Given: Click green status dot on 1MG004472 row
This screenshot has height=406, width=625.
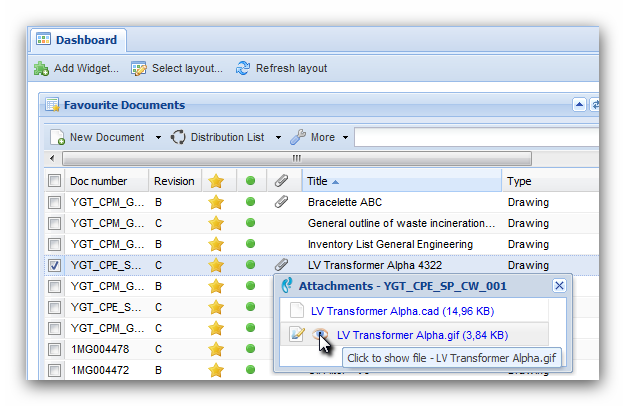Looking at the screenshot, I should point(250,369).
